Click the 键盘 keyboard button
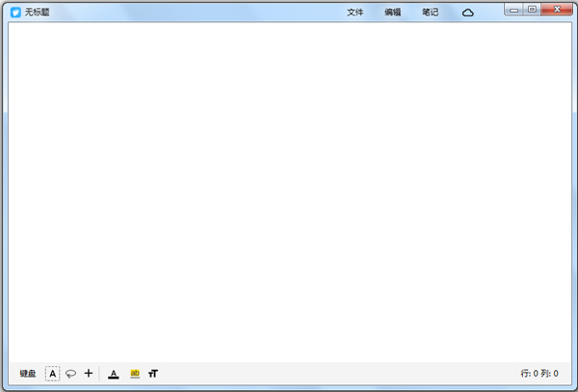 pyautogui.click(x=28, y=374)
